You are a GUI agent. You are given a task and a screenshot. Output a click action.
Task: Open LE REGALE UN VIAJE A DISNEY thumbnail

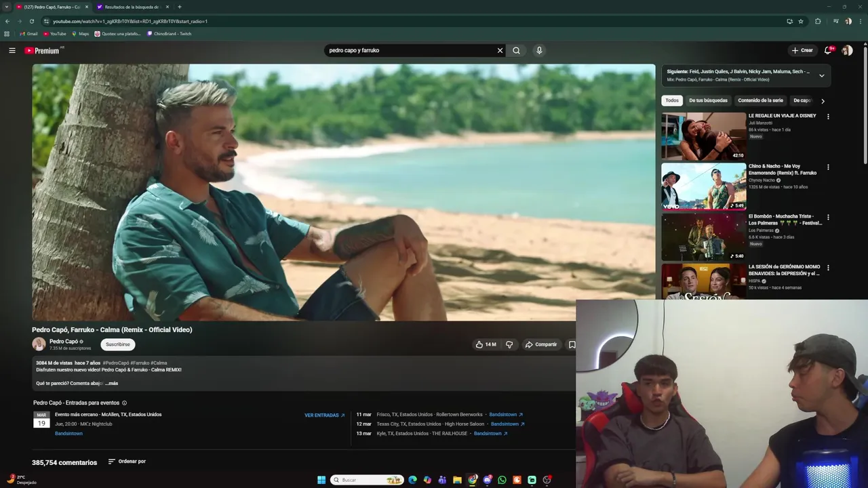pos(703,136)
